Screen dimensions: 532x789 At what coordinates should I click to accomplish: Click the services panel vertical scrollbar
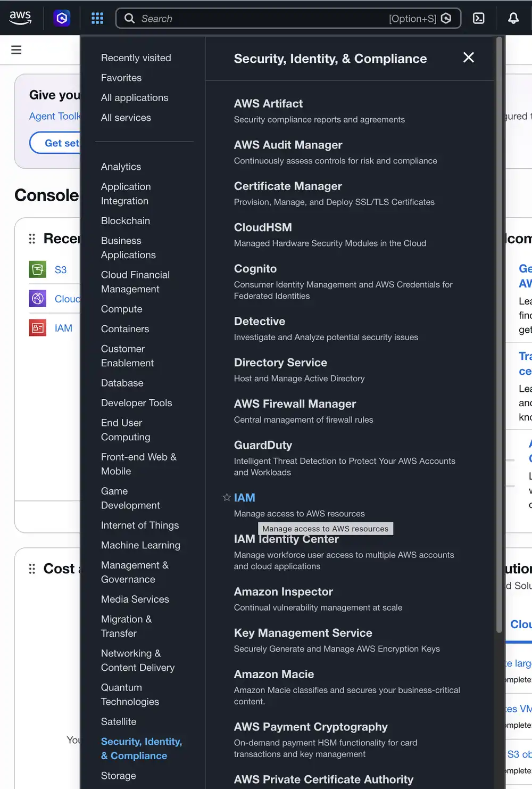click(499, 335)
